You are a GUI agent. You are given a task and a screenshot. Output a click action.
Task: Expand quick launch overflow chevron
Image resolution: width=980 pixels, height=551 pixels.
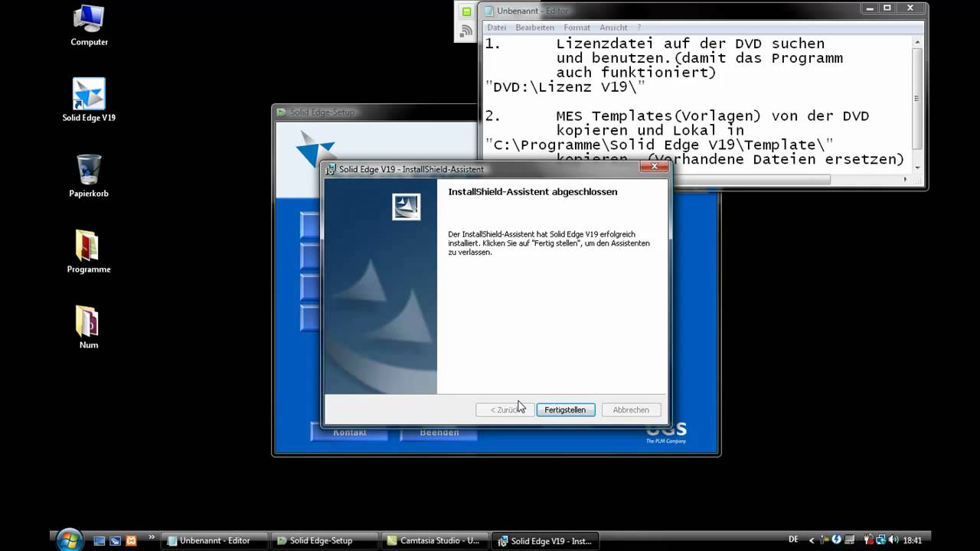151,537
